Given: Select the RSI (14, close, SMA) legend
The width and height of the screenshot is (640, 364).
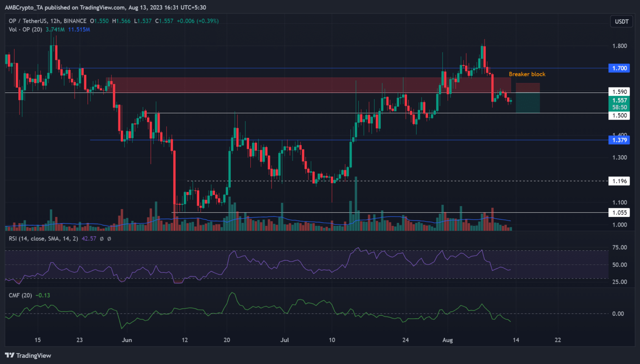Looking at the screenshot, I should 43,239.
